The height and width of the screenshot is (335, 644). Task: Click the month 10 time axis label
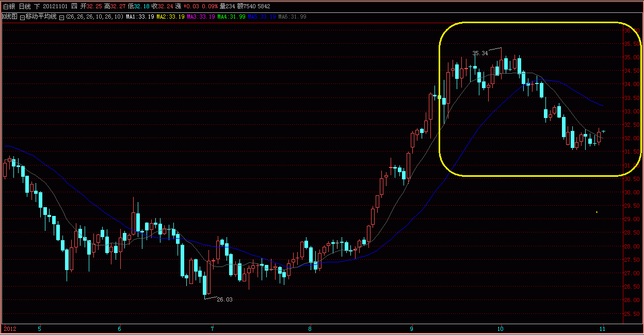tap(500, 328)
